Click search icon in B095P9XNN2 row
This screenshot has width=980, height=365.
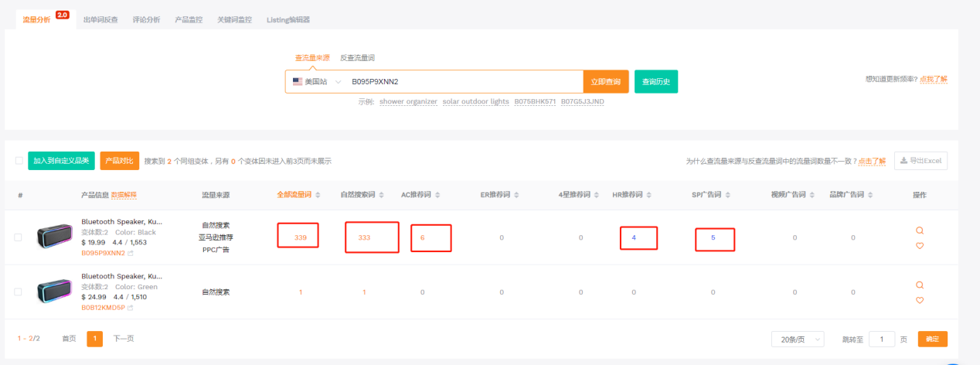tap(919, 230)
